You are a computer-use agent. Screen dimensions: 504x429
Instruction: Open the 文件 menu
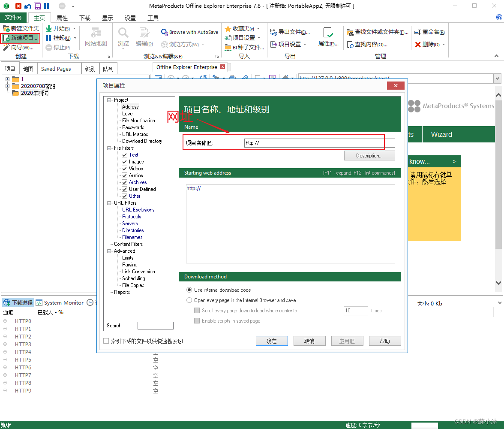pos(13,18)
